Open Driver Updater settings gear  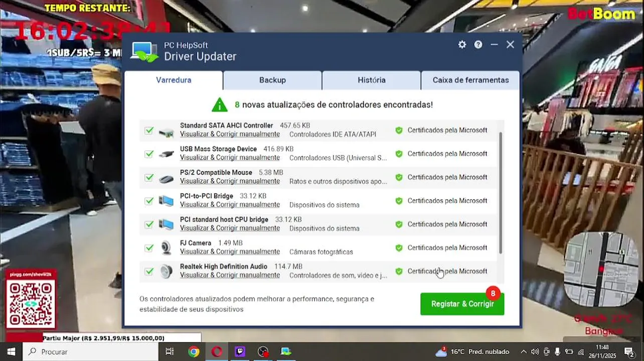click(462, 45)
